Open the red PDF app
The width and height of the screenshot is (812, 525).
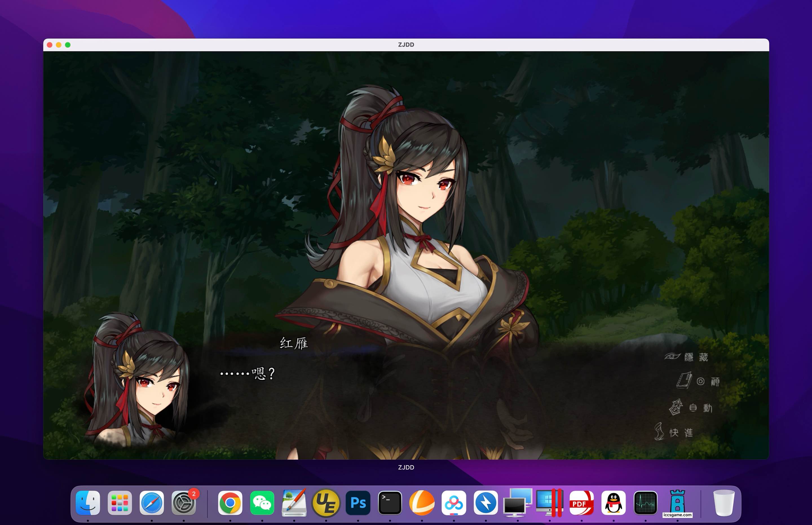coord(582,502)
